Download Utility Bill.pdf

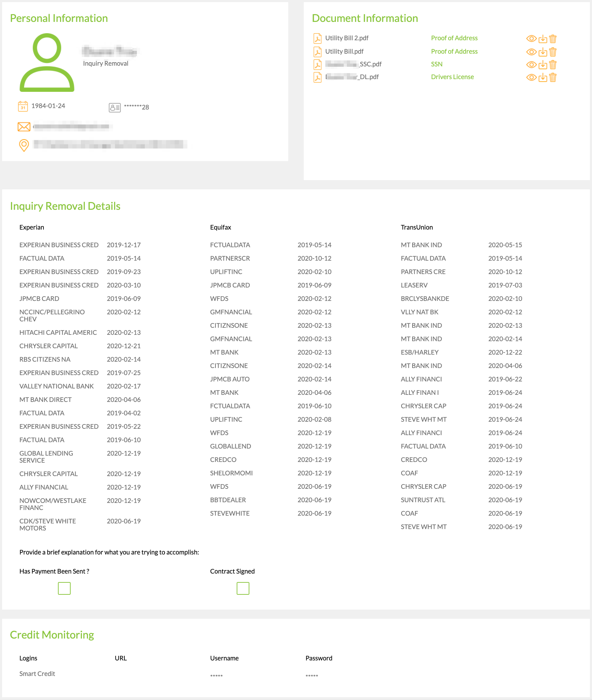543,52
